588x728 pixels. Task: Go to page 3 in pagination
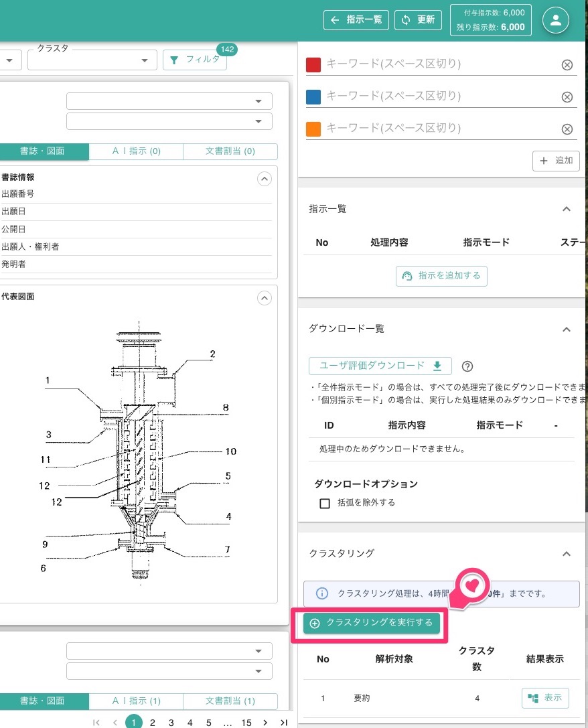[171, 723]
